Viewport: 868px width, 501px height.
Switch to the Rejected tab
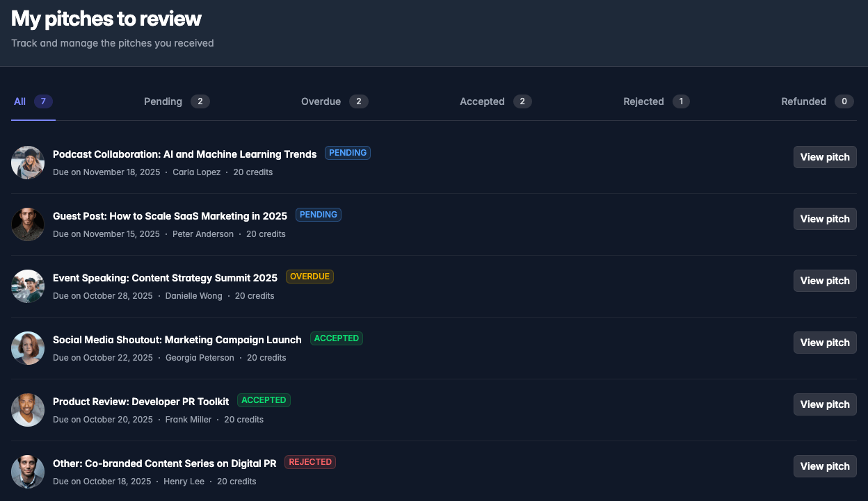[643, 101]
